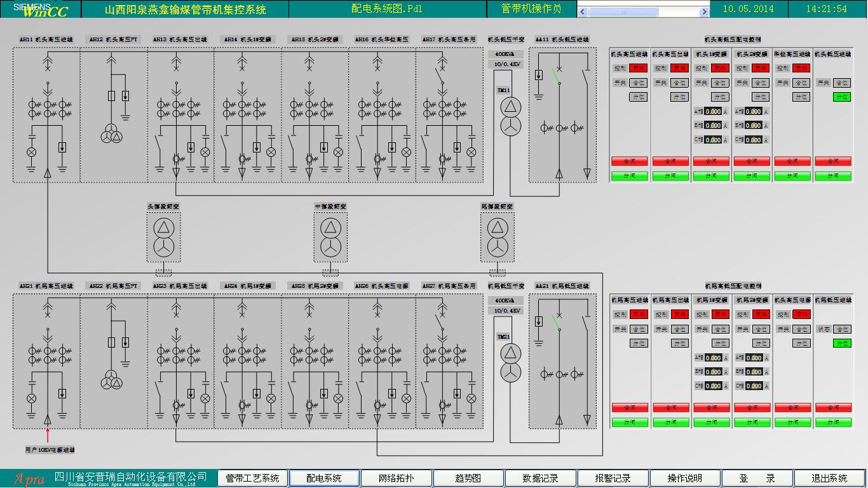Toggle the green 分位 indicator under 机头低压进线
The width and height of the screenshot is (868, 488).
click(x=841, y=97)
